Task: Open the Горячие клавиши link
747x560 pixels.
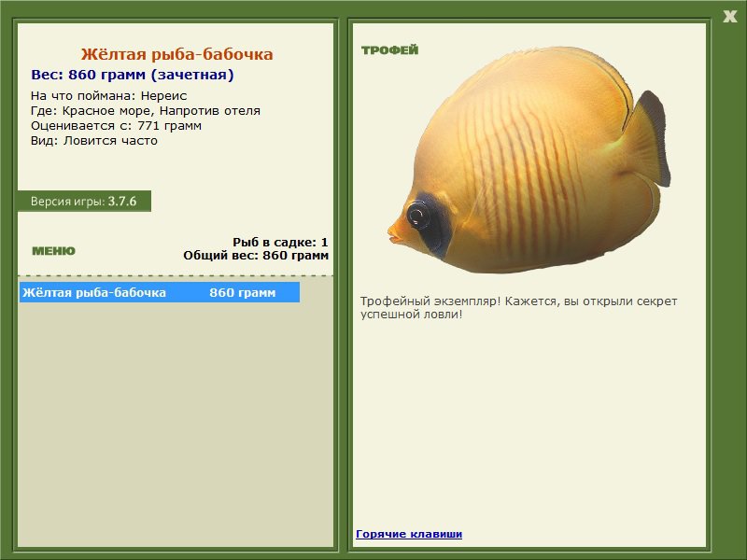Action: 409,534
